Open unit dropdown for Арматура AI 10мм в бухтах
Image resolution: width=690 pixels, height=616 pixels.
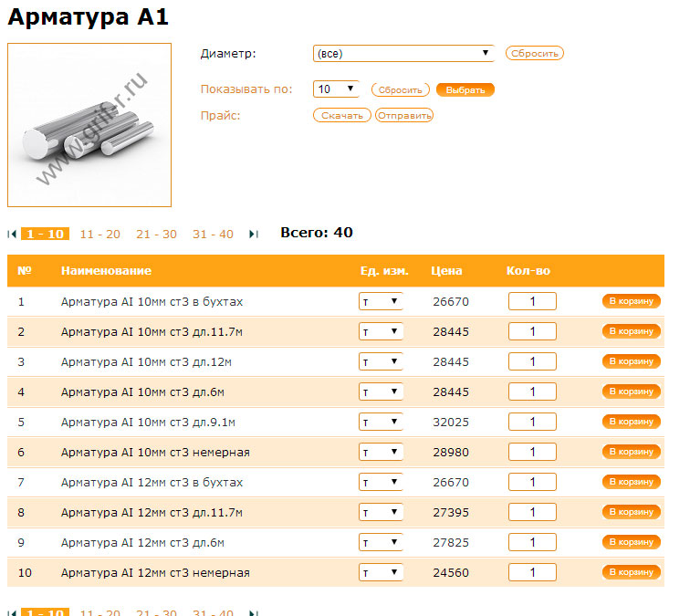[381, 301]
